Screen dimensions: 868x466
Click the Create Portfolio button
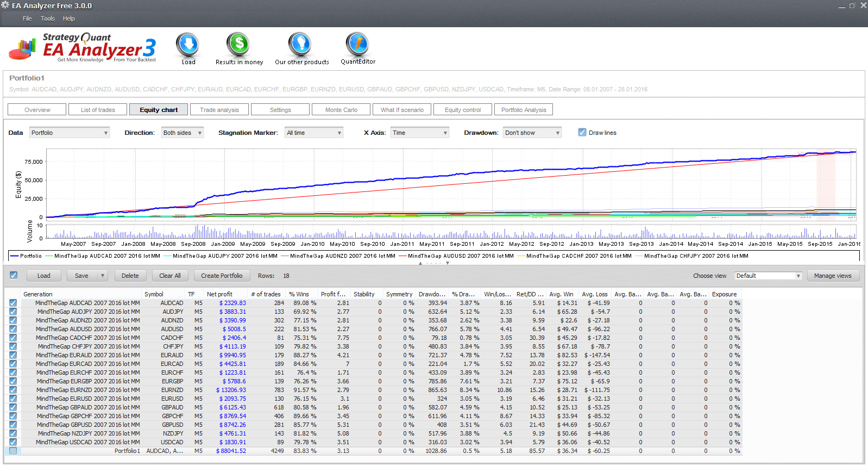click(222, 276)
